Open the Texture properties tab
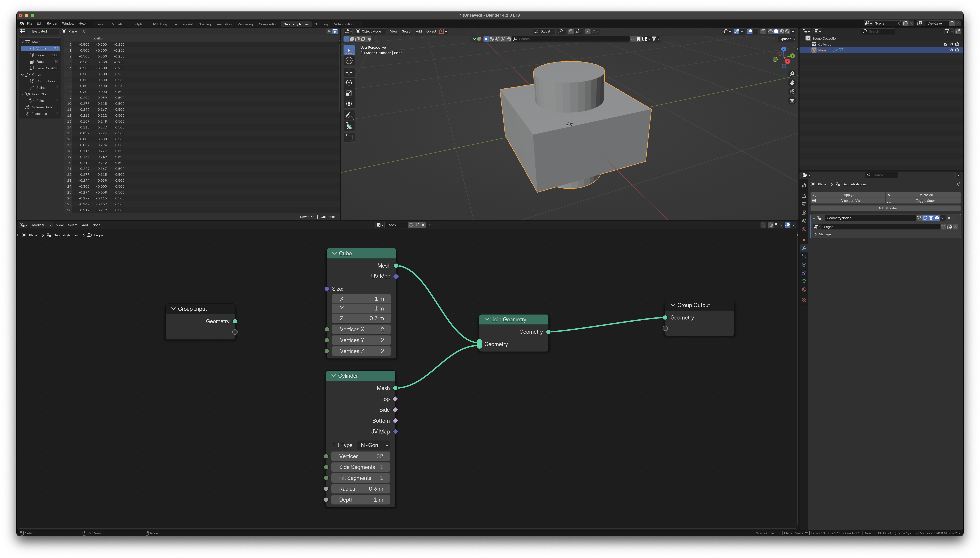The width and height of the screenshot is (980, 558). click(804, 300)
